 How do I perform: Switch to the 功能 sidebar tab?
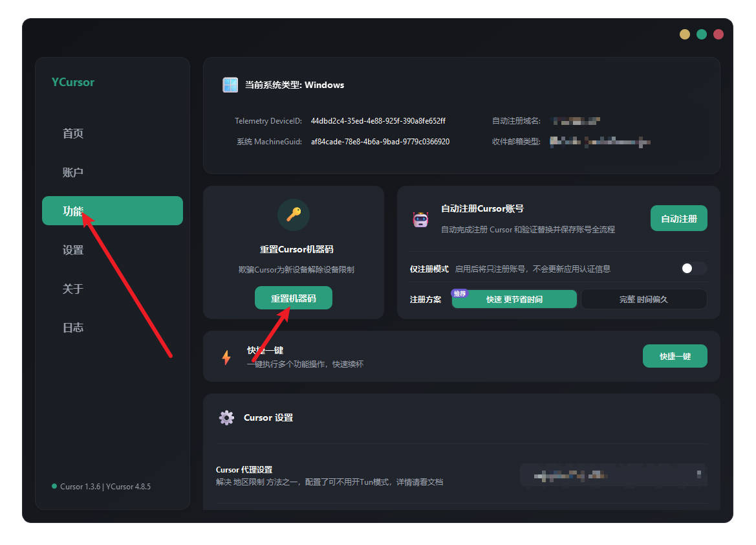click(112, 211)
